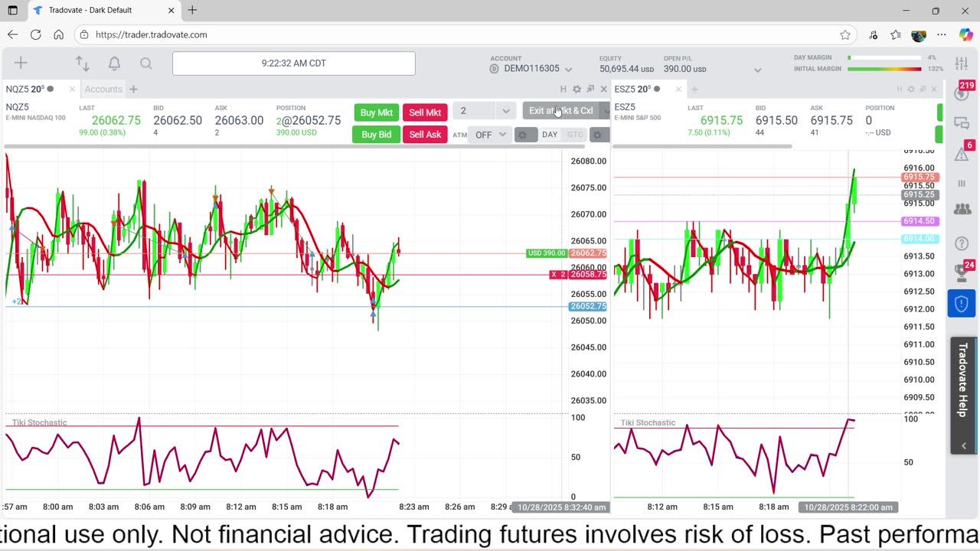This screenshot has height=551, width=980.
Task: Reload the browser page
Action: point(35,34)
